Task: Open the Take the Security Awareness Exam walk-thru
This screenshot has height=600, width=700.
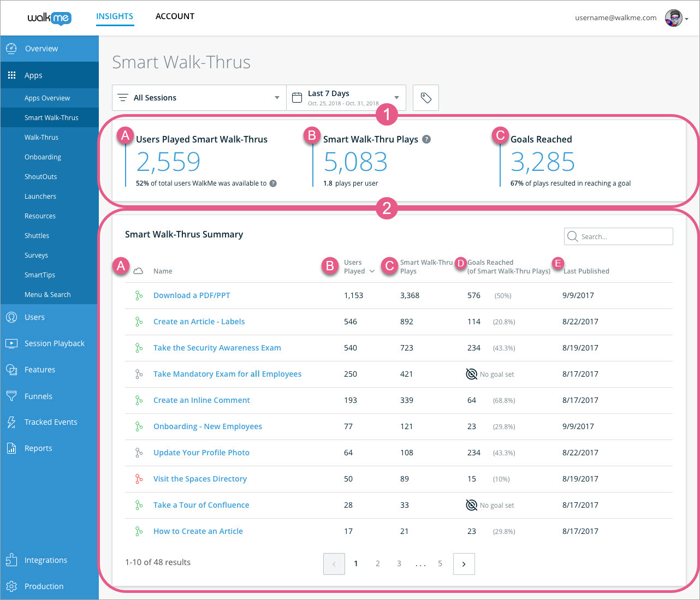Action: (x=217, y=348)
